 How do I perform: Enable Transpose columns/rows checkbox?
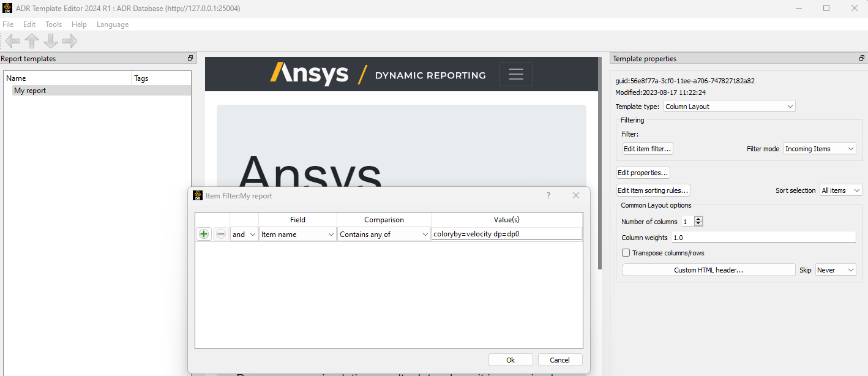626,252
